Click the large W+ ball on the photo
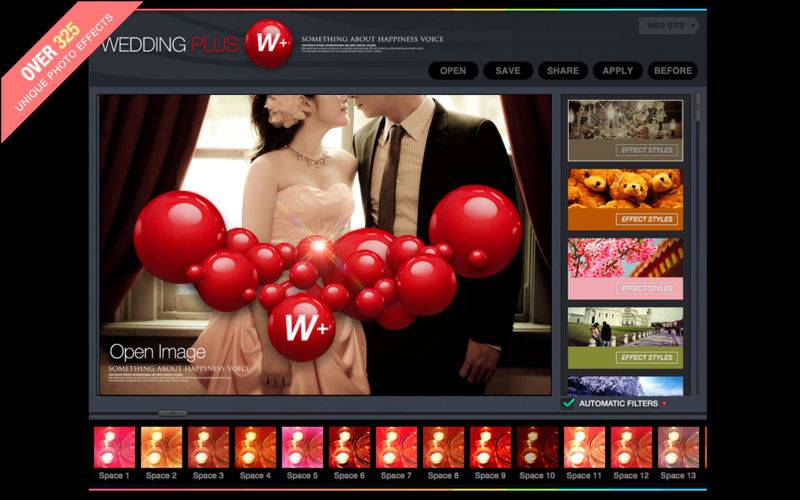 (302, 328)
